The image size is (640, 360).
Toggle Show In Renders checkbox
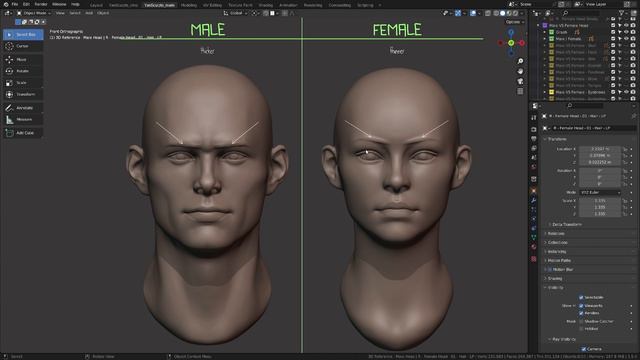[x=581, y=313]
